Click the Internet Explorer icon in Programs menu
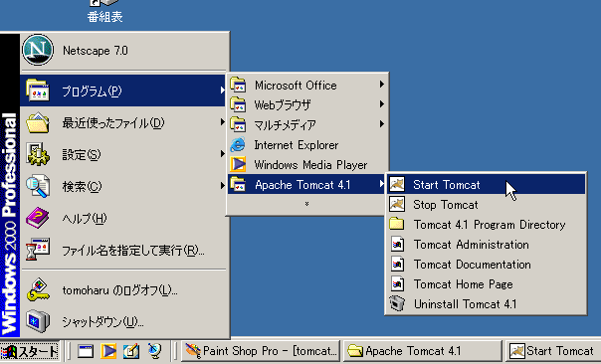The width and height of the screenshot is (601, 364). (x=238, y=145)
